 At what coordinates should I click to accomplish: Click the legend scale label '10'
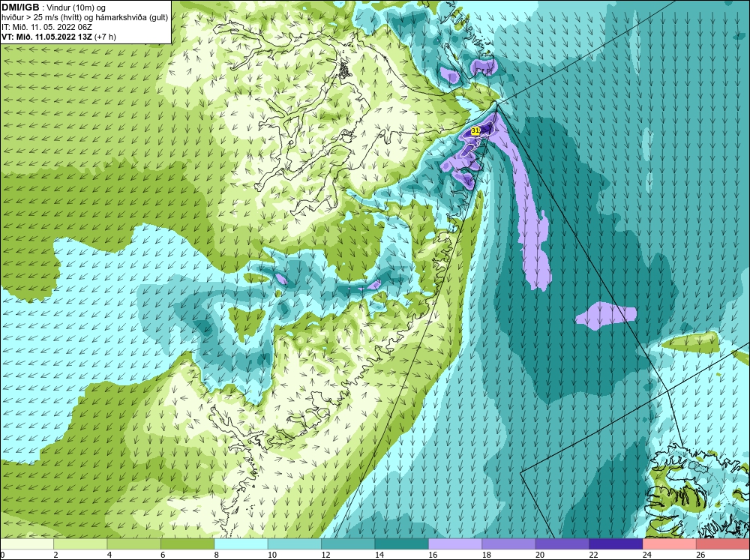[x=272, y=555]
